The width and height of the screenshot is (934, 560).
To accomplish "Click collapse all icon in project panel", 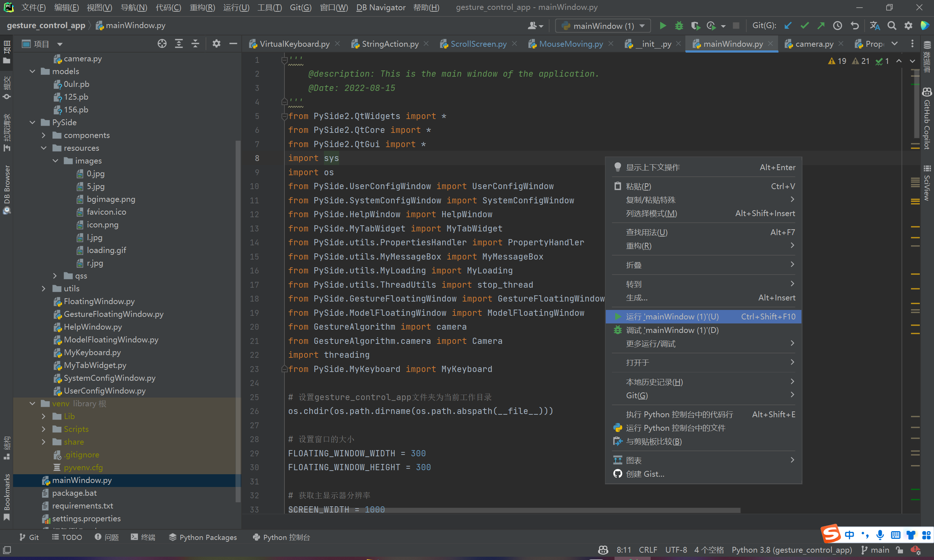I will coord(195,44).
